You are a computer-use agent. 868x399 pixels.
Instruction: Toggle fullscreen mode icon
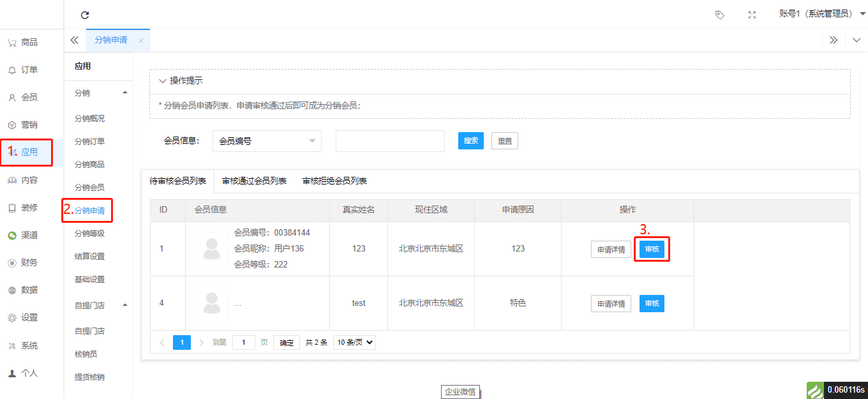[x=752, y=15]
